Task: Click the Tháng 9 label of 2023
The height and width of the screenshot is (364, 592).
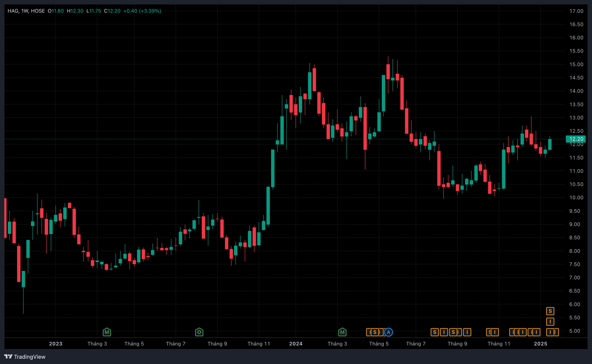Action: (217, 343)
